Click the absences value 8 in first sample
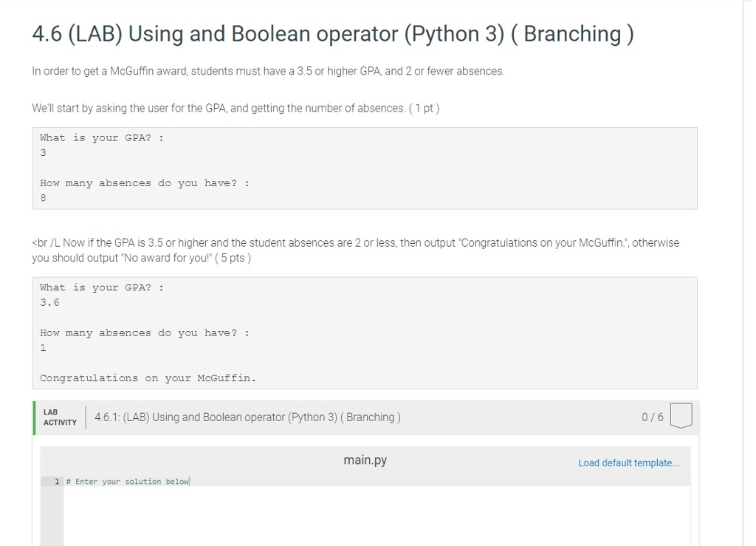Viewport: 756px width, 546px height. pos(43,198)
